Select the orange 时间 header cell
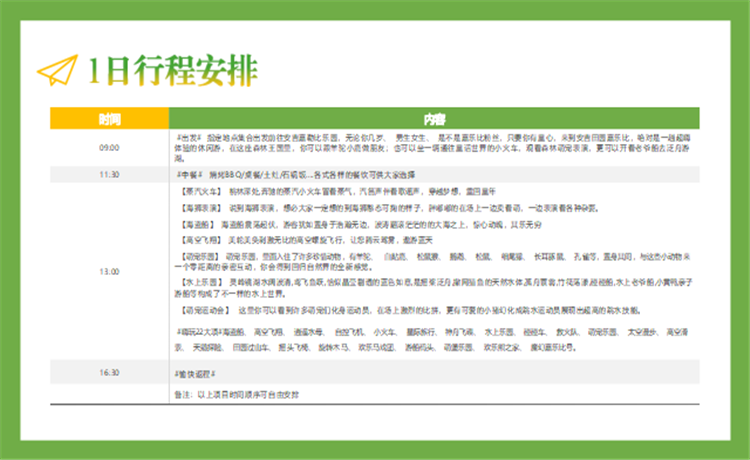 [x=109, y=118]
